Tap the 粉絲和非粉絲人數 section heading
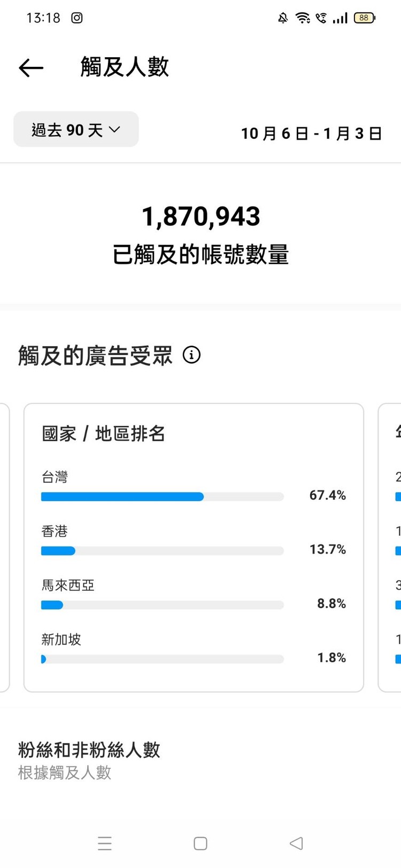Viewport: 401px width, 868px height. tap(89, 750)
